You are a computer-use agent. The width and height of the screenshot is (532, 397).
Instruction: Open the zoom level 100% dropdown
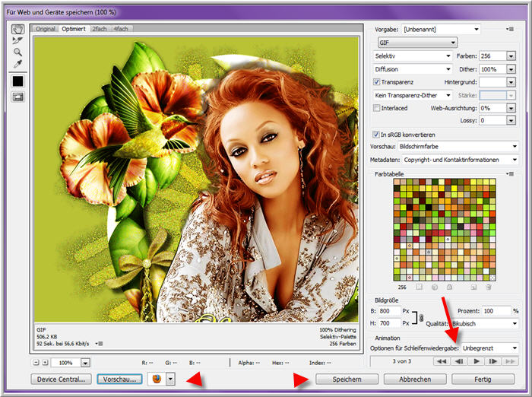tap(85, 363)
